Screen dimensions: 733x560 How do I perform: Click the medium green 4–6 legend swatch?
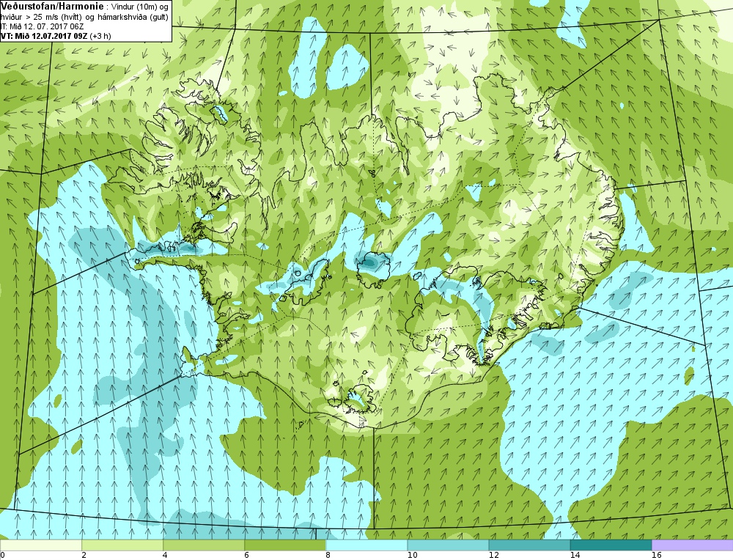click(x=204, y=545)
